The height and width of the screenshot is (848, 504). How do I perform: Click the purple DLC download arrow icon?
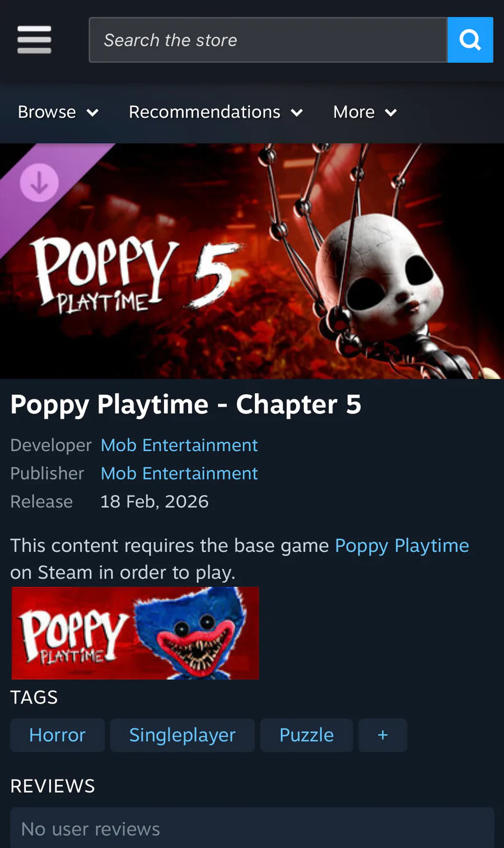click(x=39, y=183)
